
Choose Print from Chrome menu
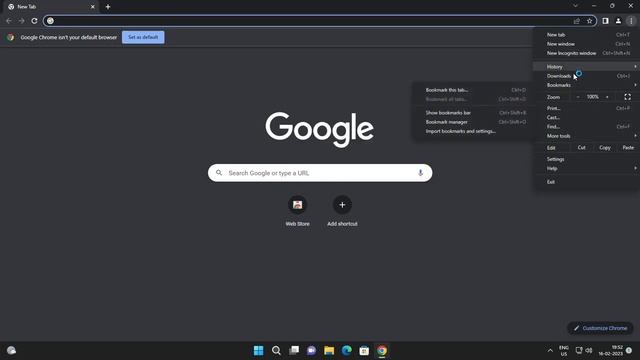point(586,108)
